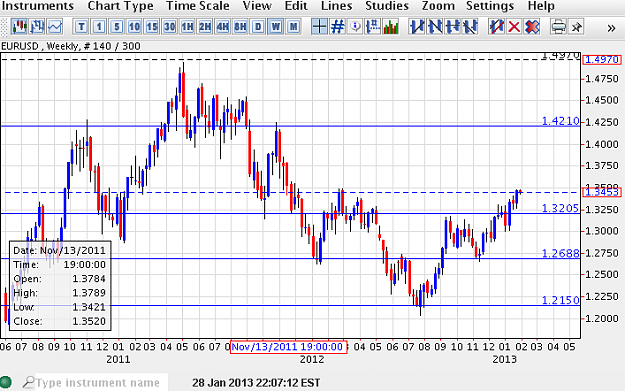Switch to daily (D) time scale
625x391 pixels.
(x=258, y=27)
